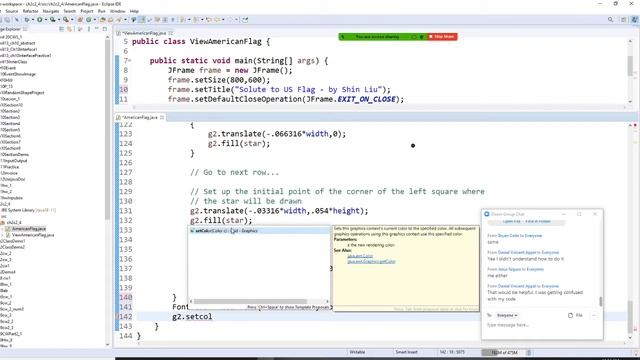Switch to the AmericanFlag.java editor tab
640x360 pixels.
[140, 117]
